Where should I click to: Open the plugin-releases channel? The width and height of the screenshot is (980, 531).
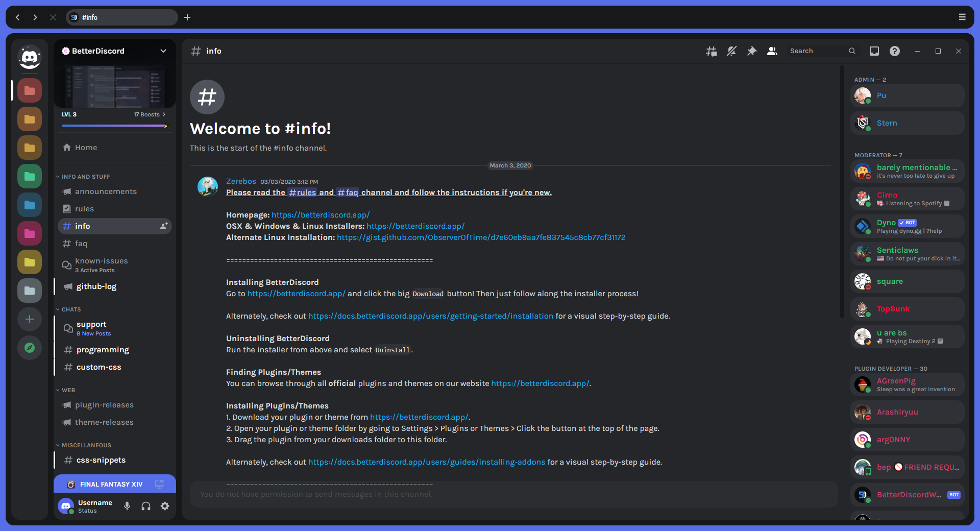(x=115, y=405)
